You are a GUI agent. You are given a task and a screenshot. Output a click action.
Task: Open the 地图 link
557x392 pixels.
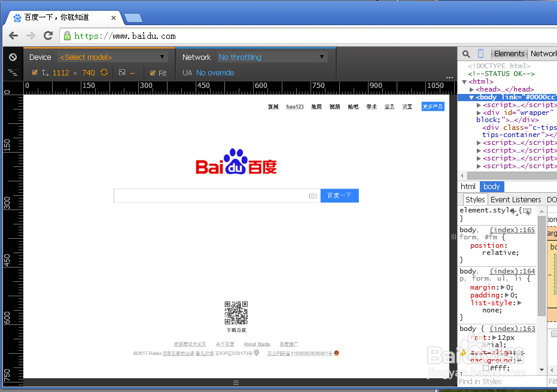[316, 107]
